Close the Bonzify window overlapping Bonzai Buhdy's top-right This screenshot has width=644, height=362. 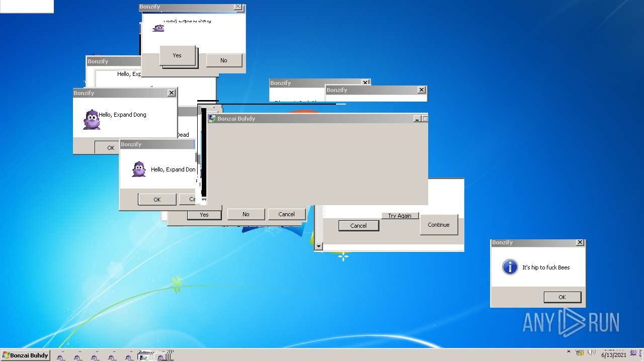422,90
